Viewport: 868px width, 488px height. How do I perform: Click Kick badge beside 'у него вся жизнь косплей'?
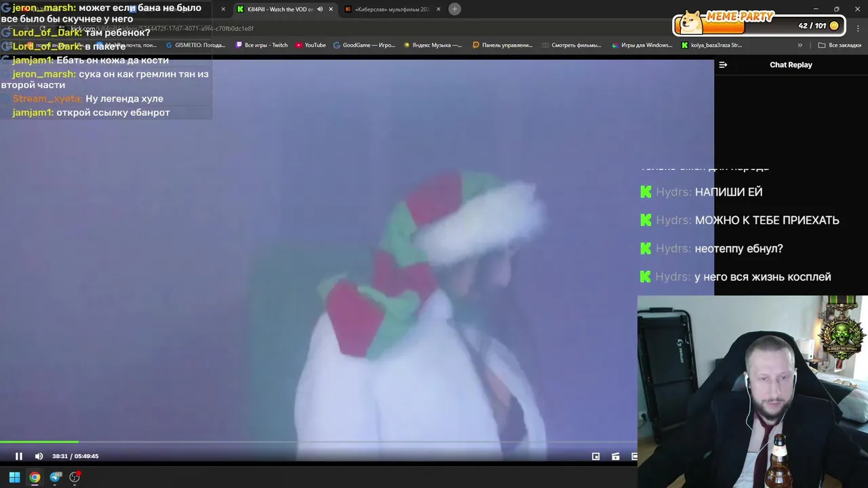tap(646, 277)
